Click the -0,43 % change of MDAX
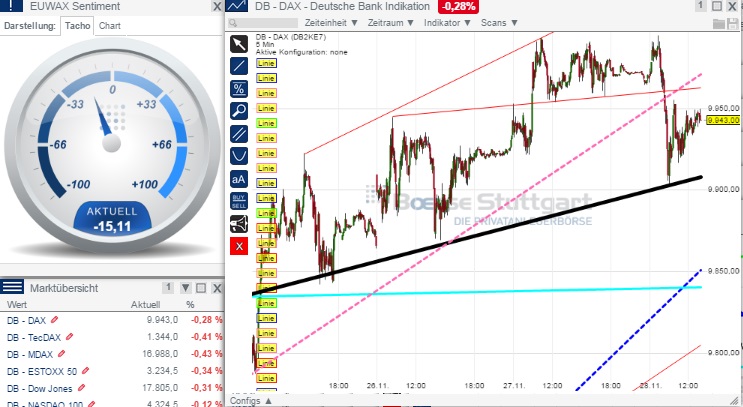 (x=207, y=354)
